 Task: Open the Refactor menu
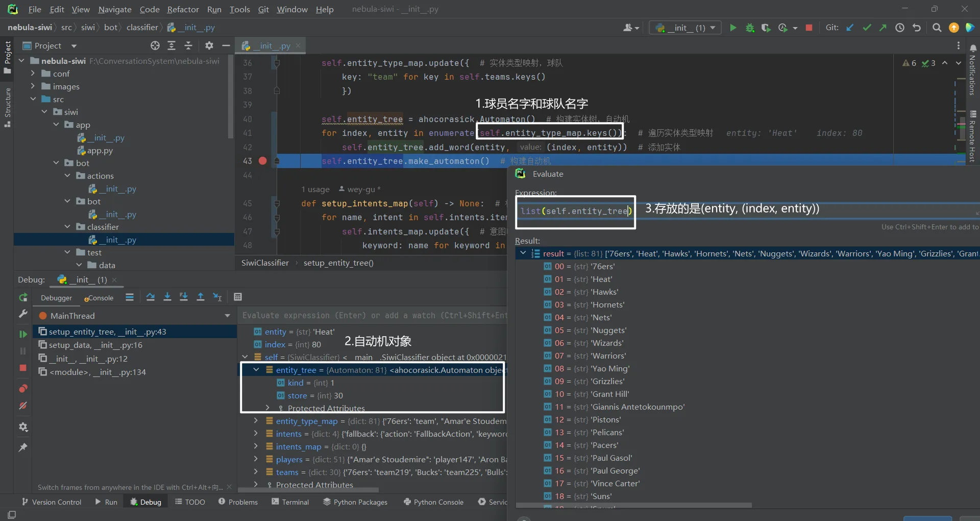pos(183,9)
